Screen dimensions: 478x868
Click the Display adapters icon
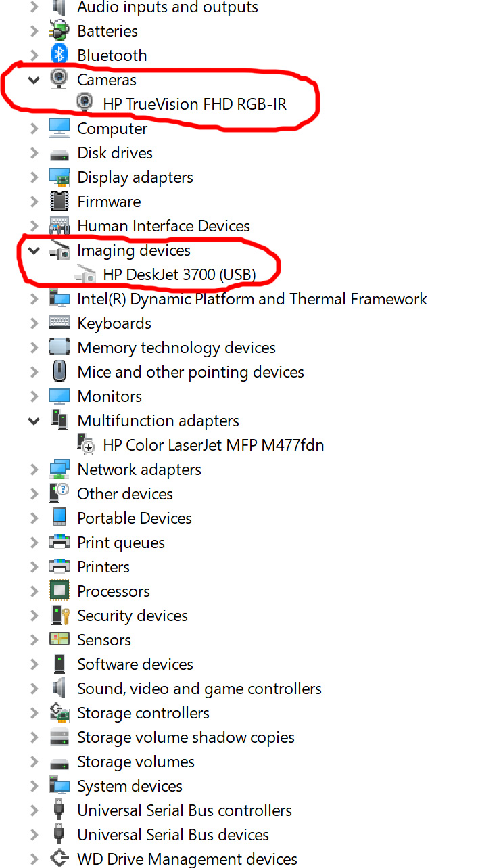pyautogui.click(x=59, y=177)
